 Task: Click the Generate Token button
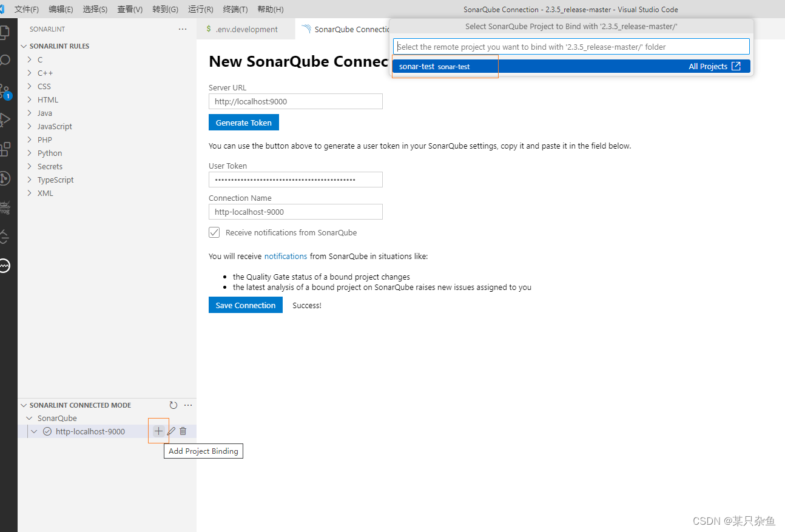click(244, 123)
